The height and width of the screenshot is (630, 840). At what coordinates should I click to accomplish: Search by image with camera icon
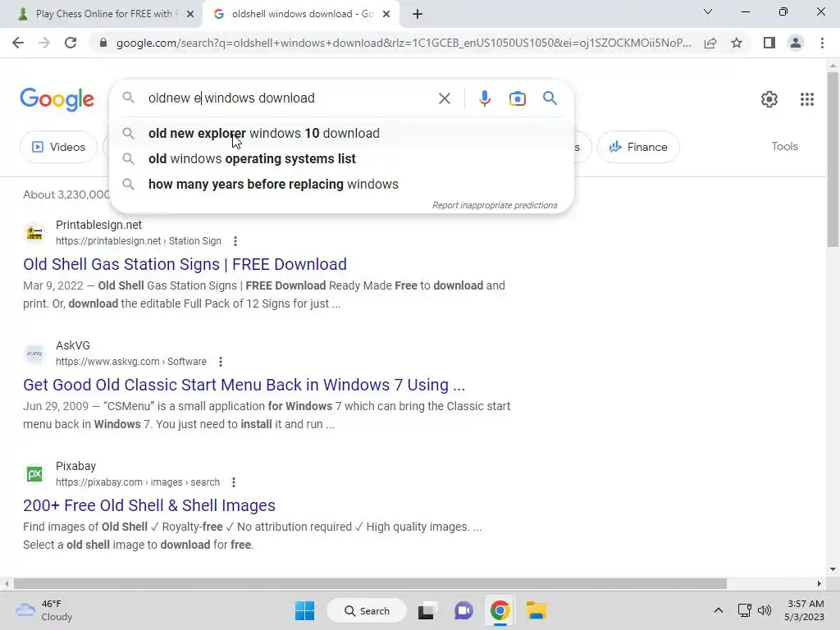pyautogui.click(x=517, y=98)
